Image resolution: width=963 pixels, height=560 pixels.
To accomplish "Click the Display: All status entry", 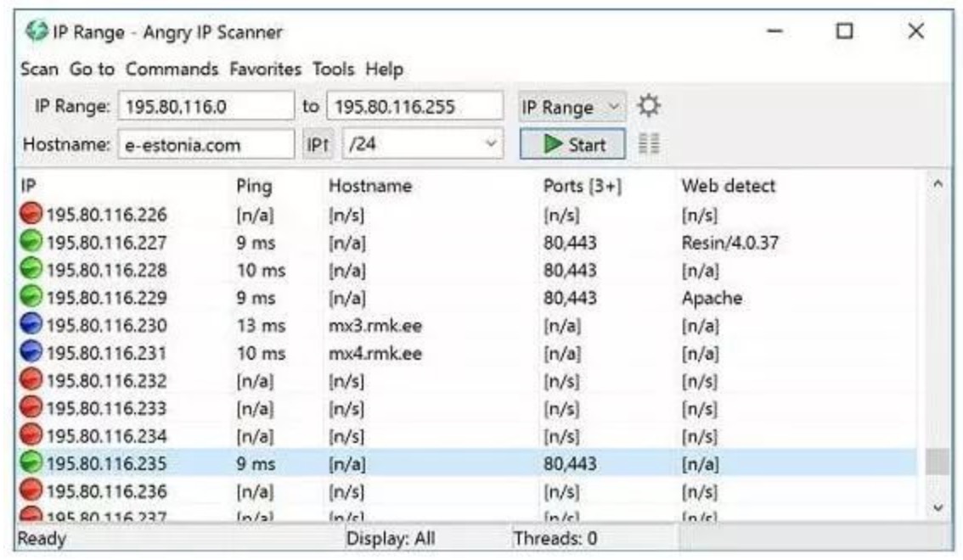I will pos(391,539).
